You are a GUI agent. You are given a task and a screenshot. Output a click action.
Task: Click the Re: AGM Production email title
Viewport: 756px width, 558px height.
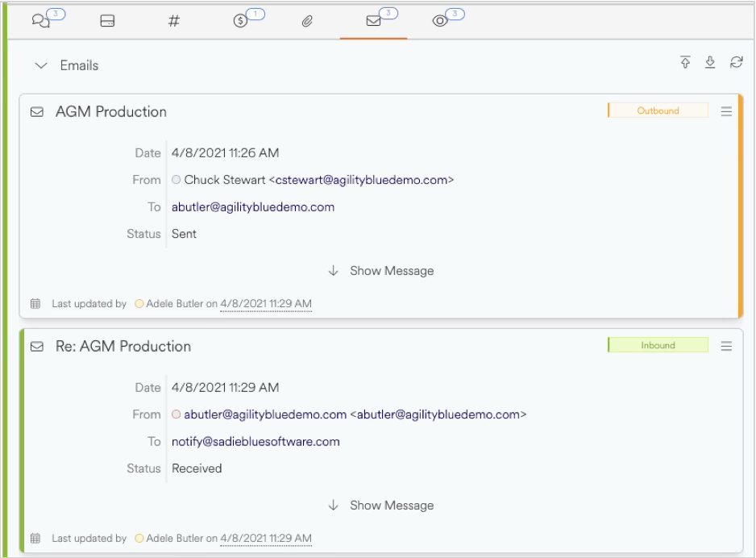pos(123,346)
